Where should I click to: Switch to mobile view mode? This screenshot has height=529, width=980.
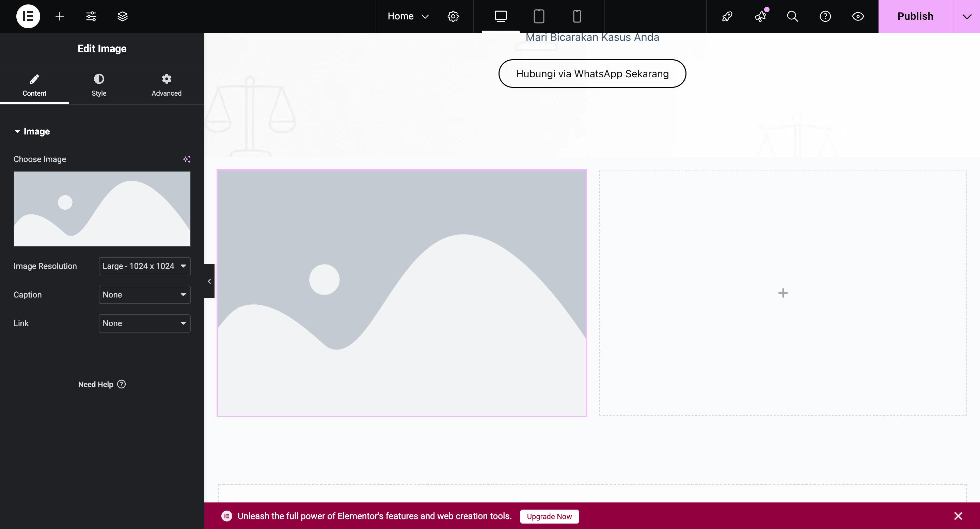[577, 16]
